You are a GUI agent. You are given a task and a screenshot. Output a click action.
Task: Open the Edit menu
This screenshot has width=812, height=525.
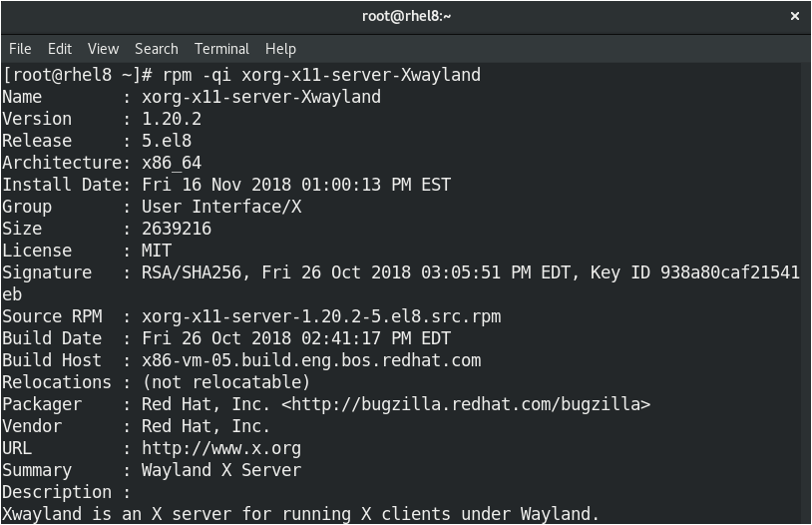tap(60, 49)
